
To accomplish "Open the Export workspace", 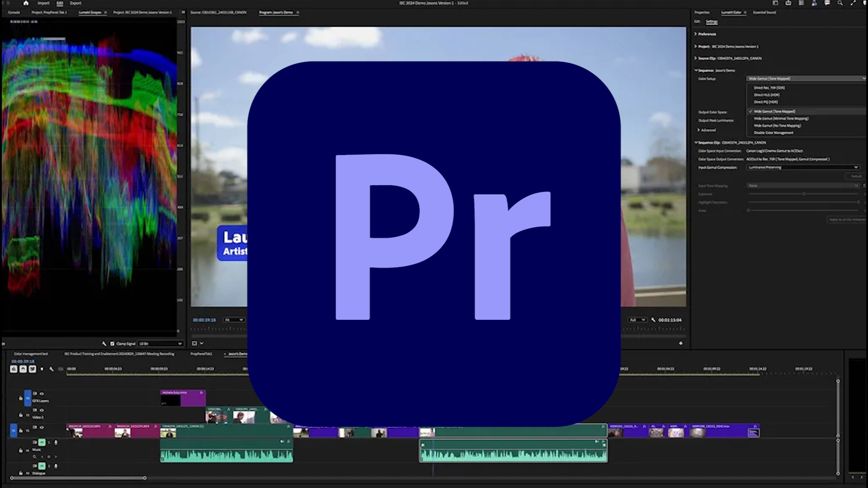I will tap(75, 3).
